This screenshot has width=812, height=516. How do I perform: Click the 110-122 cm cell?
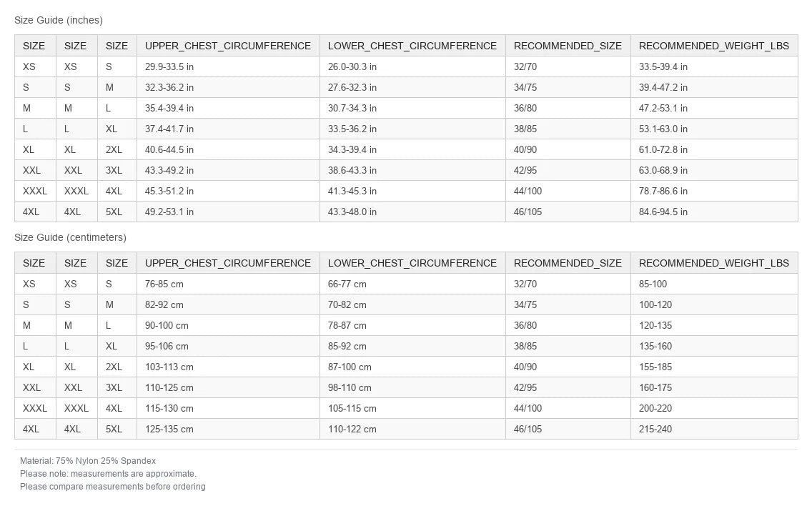412,429
